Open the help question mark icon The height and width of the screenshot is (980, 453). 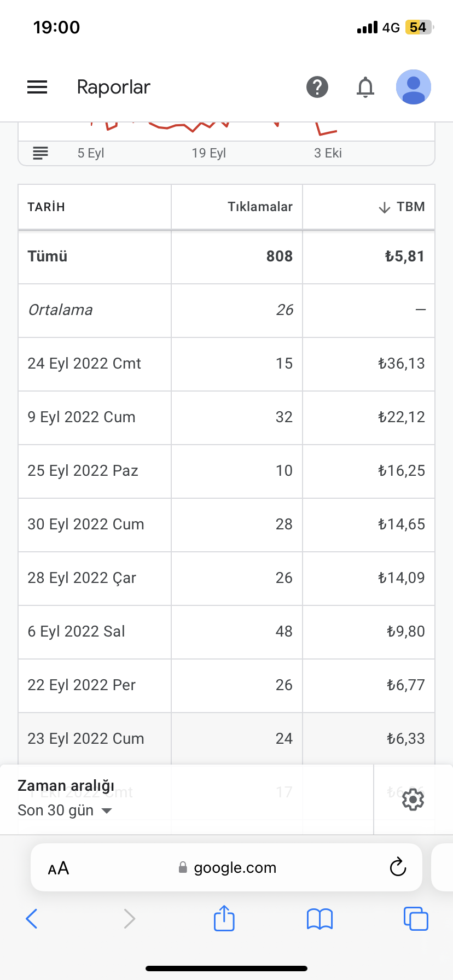pyautogui.click(x=317, y=87)
